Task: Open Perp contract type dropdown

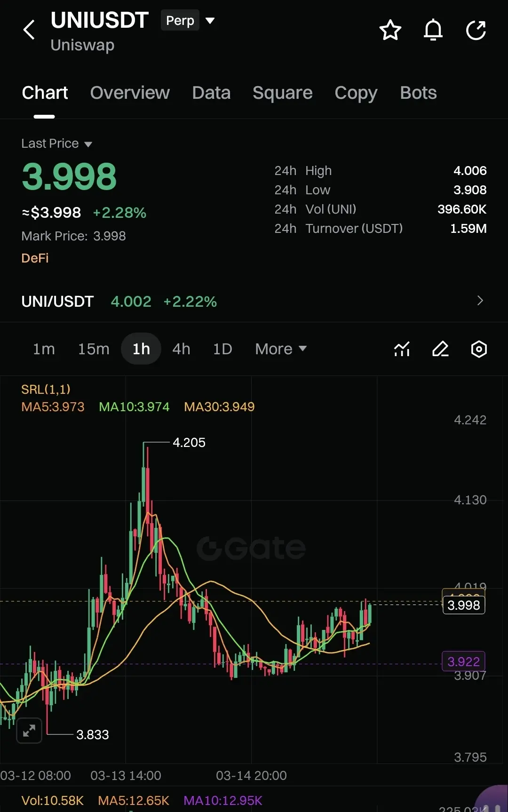Action: click(x=188, y=21)
